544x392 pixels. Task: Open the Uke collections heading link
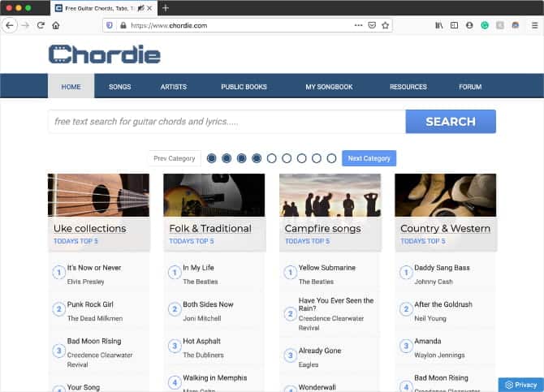coord(90,228)
